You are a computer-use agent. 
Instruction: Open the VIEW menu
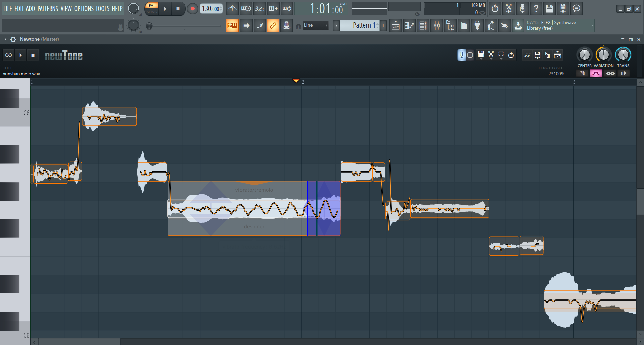[66, 9]
